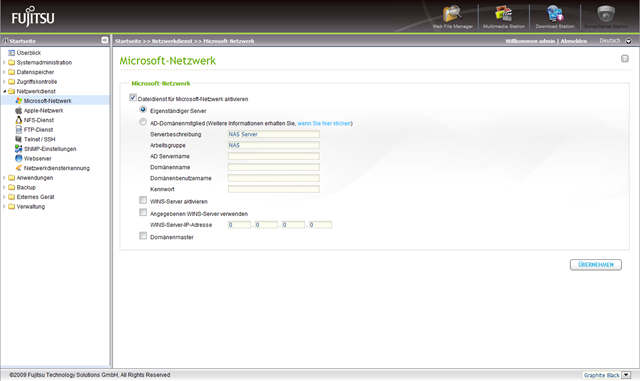This screenshot has width=640, height=381.
Task: Click the Fujitsu logo
Action: (33, 17)
